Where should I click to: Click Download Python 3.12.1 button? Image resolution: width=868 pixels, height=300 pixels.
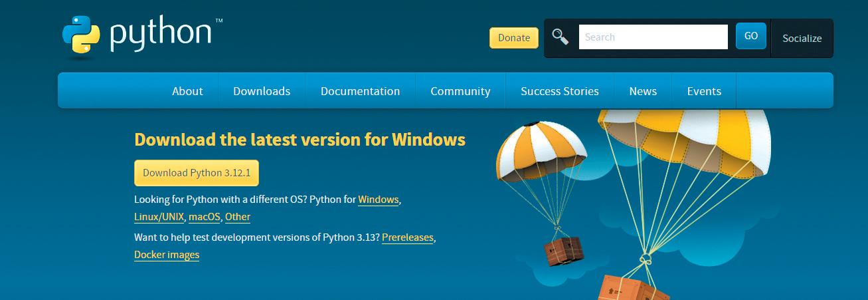pos(197,173)
